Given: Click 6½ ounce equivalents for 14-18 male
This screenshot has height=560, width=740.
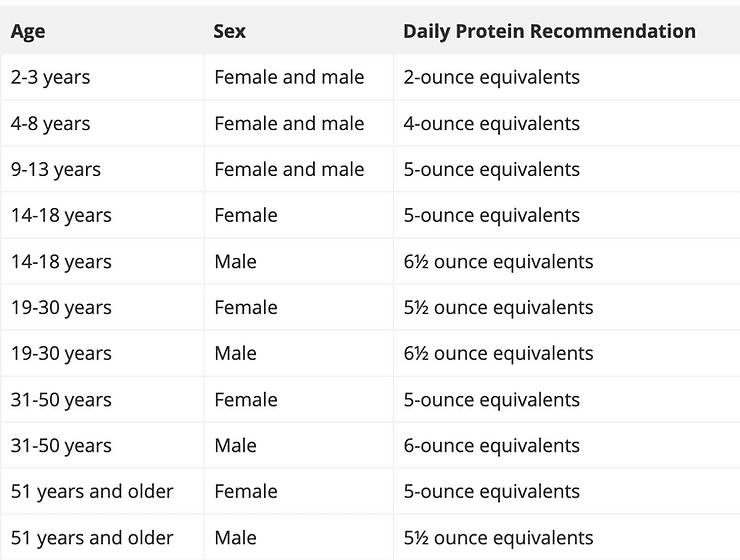Looking at the screenshot, I should 498,261.
